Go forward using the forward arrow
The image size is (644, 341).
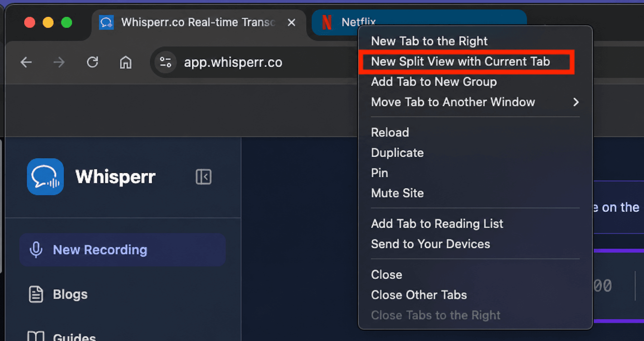(59, 62)
